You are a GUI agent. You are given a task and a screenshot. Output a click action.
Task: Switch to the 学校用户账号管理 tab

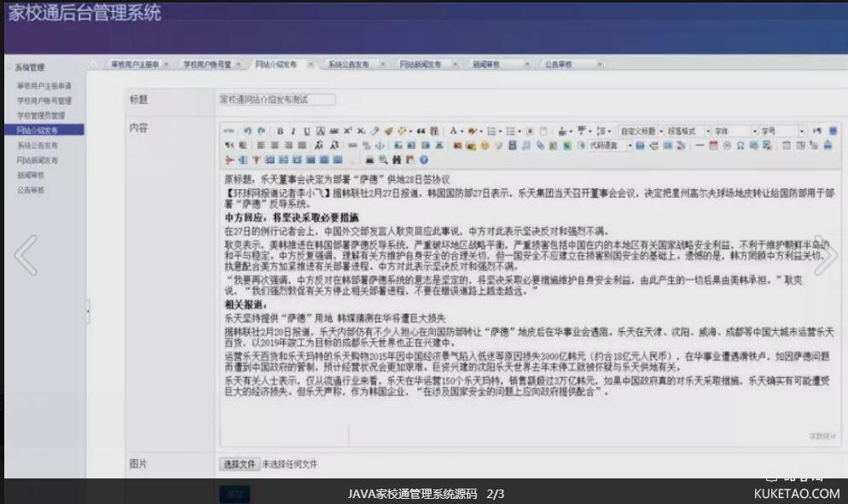(207, 64)
